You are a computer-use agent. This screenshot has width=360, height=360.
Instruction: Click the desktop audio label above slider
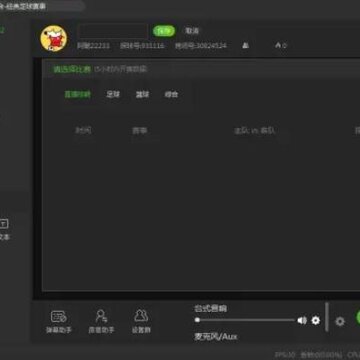210,309
